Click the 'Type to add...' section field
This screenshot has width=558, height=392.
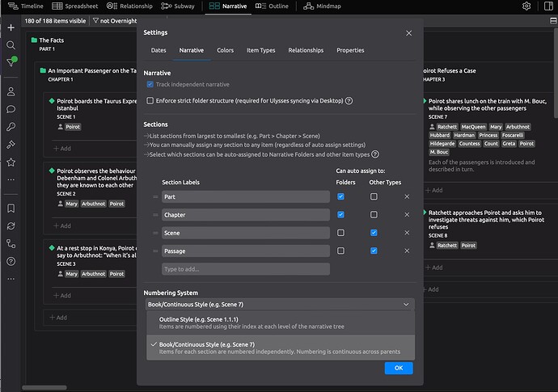pyautogui.click(x=245, y=269)
